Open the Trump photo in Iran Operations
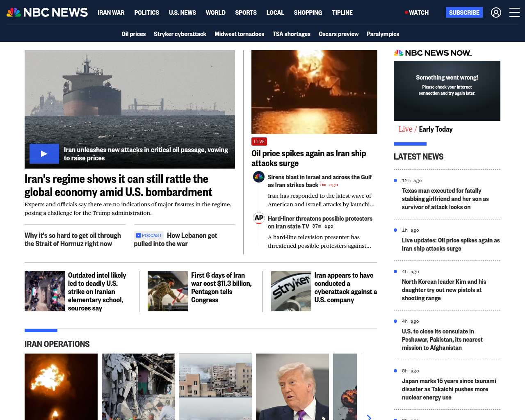 (x=292, y=386)
